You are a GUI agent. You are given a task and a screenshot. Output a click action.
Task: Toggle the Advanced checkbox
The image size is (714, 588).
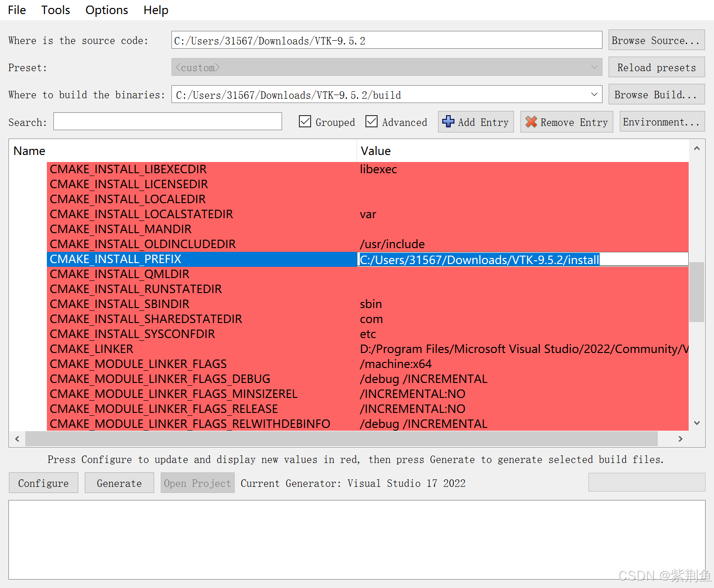point(372,122)
